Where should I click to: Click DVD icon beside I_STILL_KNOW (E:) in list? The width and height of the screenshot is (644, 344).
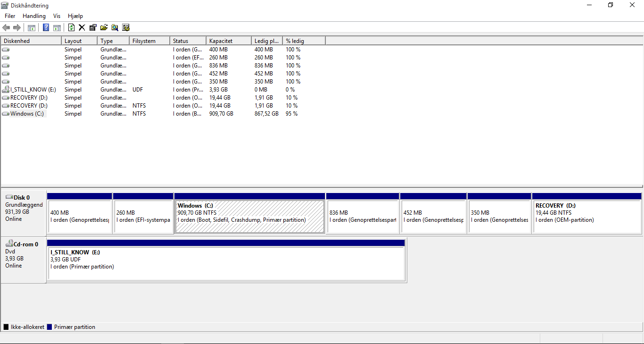(6, 90)
